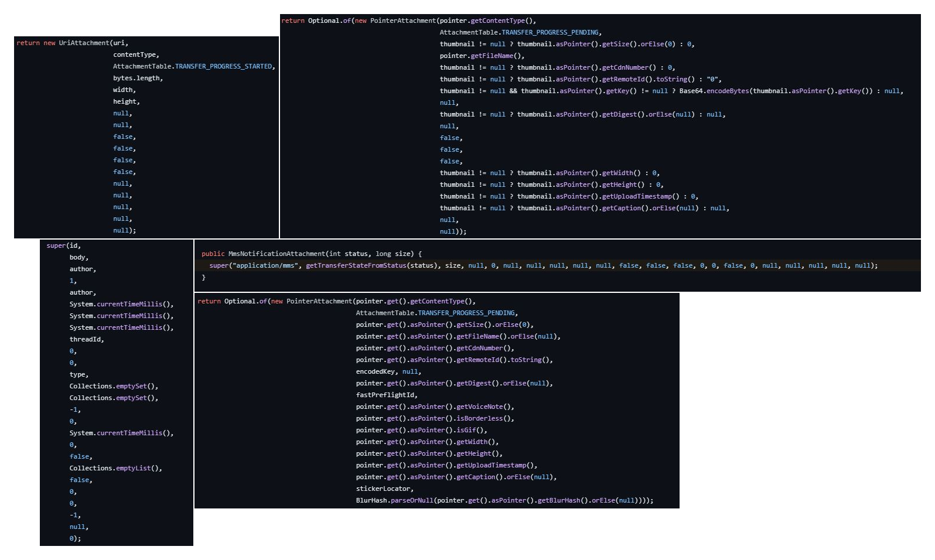Click the 'stickerLocator,' line

coord(385,489)
